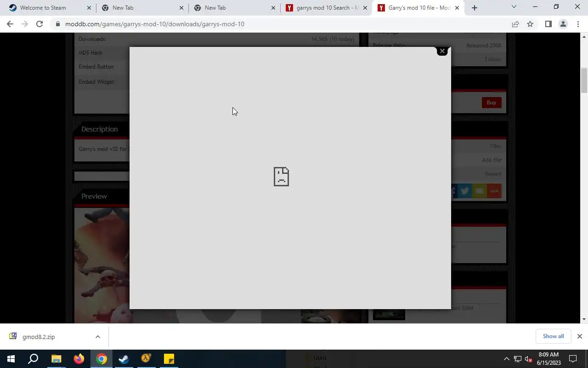Close the downloads bar

(x=580, y=336)
